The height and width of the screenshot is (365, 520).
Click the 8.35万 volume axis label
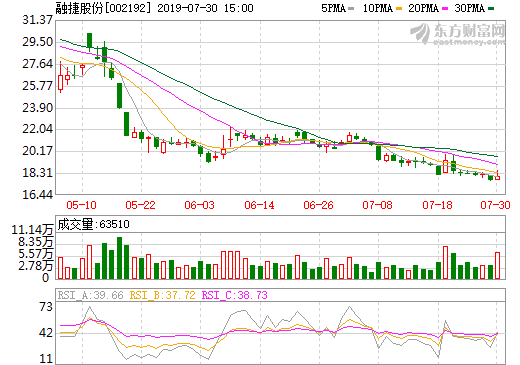click(36, 242)
